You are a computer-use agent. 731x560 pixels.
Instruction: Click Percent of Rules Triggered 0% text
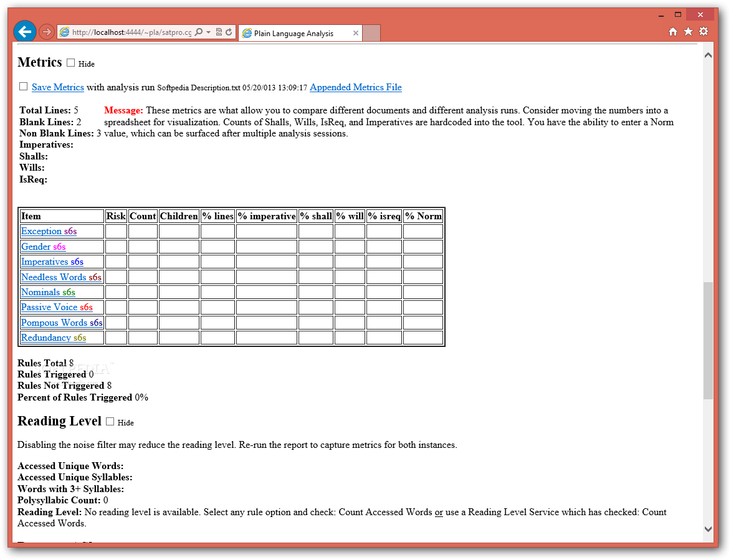[x=83, y=397]
